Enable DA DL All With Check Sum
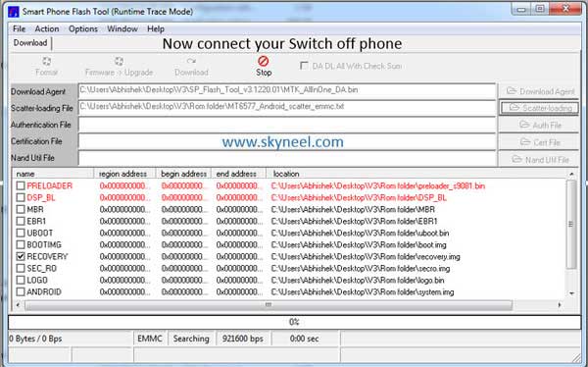Viewport: 588px width, 367px height. pos(304,66)
